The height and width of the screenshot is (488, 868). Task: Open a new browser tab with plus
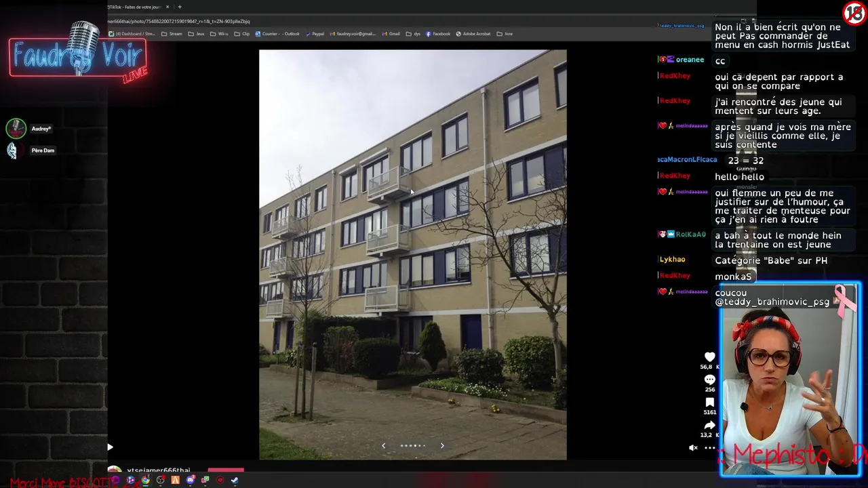[180, 7]
